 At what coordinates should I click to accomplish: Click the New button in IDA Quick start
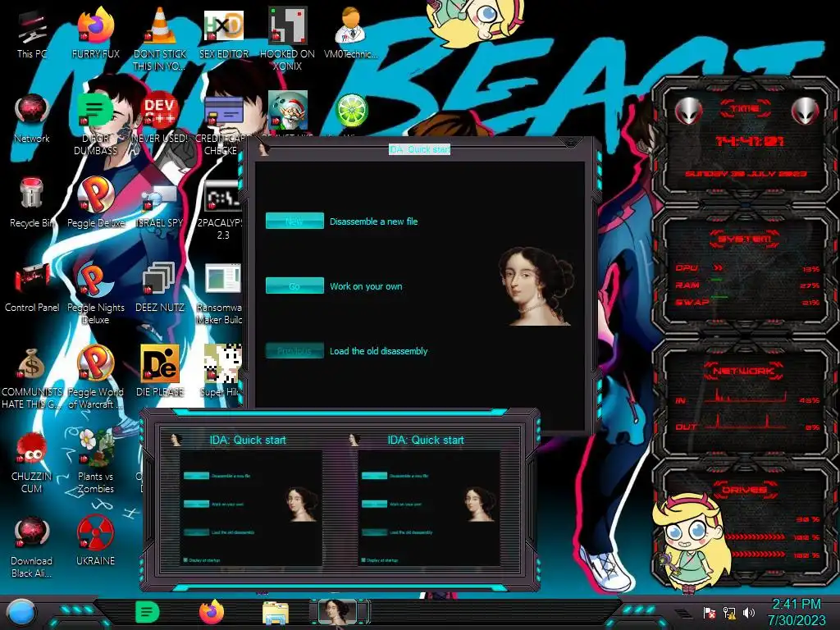[294, 221]
